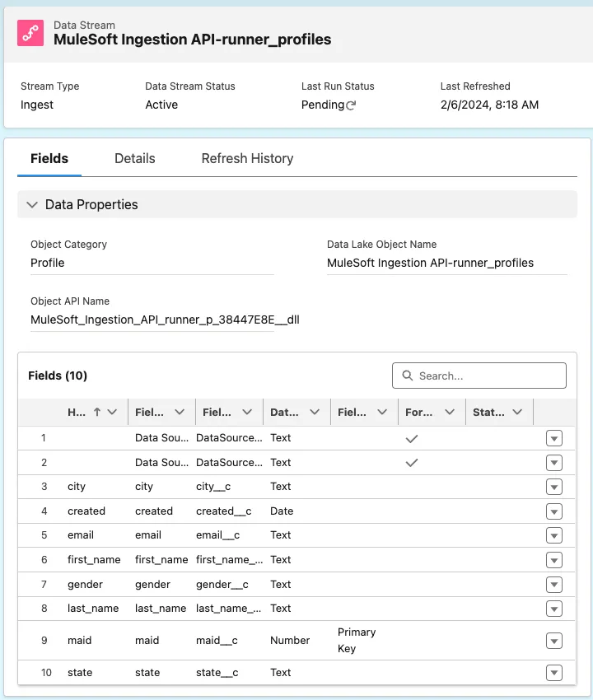This screenshot has height=700, width=593.
Task: Open the gender row action menu
Action: (x=553, y=585)
